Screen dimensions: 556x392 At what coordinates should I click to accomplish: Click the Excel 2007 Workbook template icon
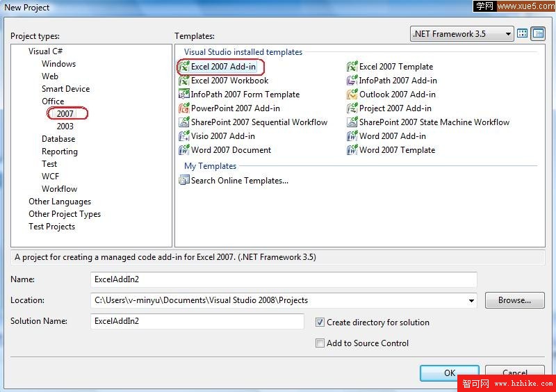click(184, 81)
